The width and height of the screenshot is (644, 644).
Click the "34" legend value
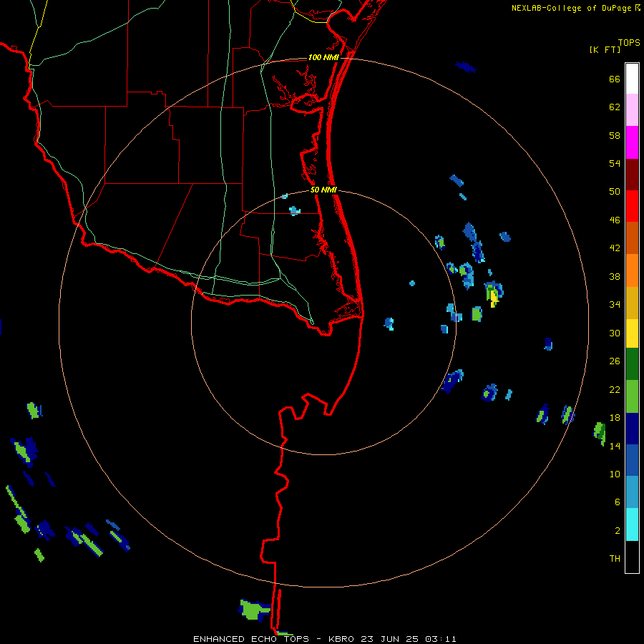click(x=615, y=305)
